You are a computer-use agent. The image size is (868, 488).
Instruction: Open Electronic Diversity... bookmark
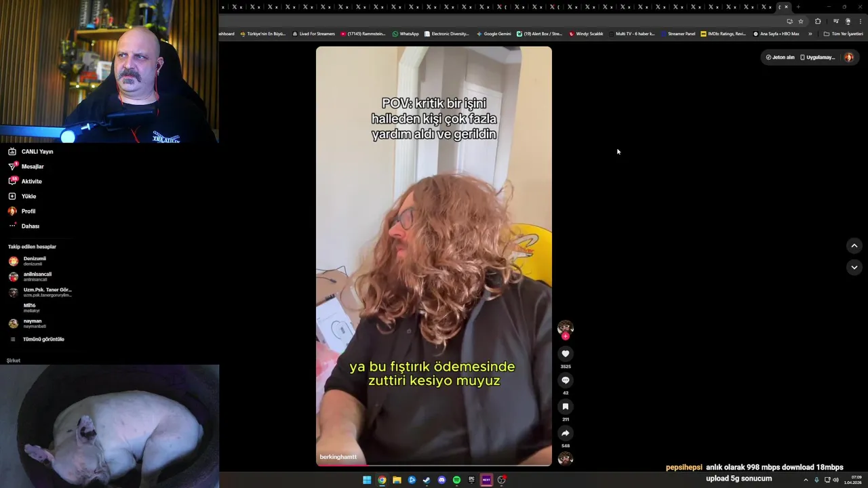(x=446, y=34)
